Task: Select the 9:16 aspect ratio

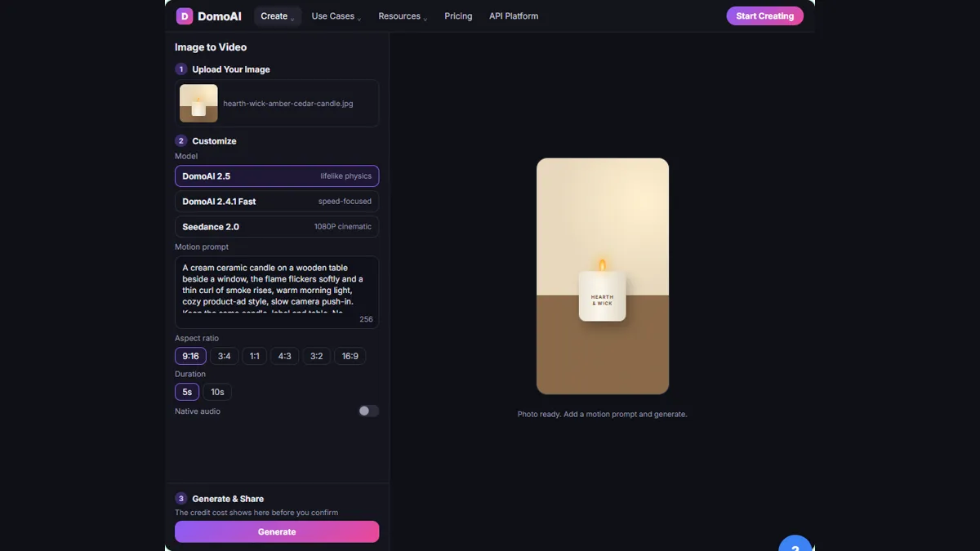Action: click(x=190, y=356)
